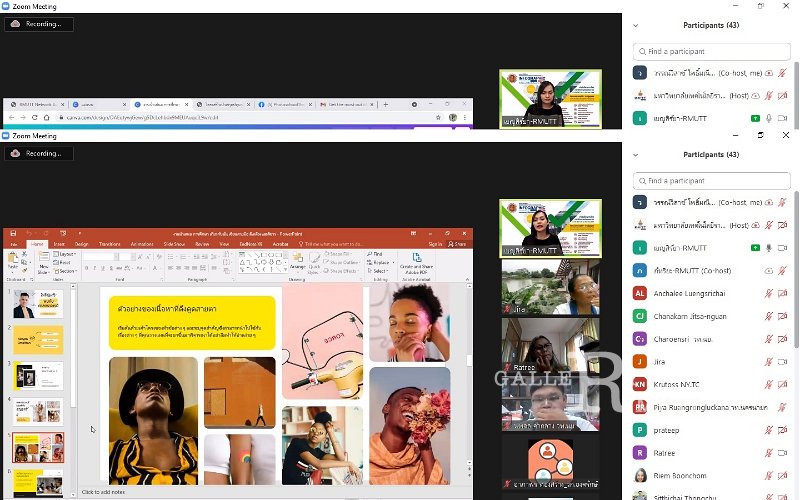
Task: Click Sign in on PowerPoint title bar
Action: [435, 243]
